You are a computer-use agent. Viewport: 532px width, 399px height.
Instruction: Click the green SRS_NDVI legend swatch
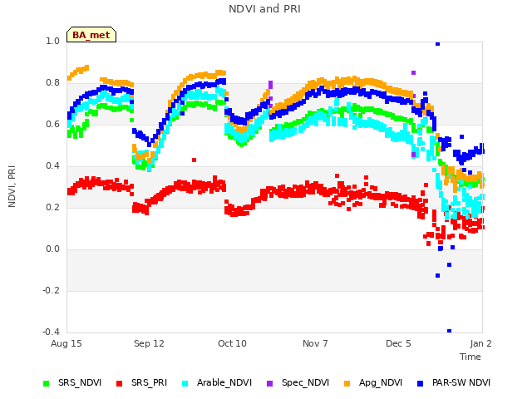(x=47, y=383)
